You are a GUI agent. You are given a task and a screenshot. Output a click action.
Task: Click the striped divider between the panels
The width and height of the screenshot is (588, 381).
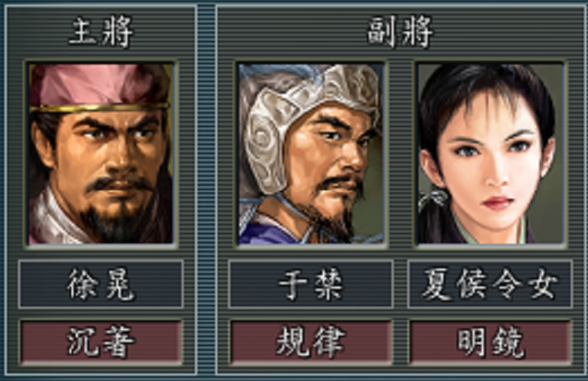[205, 189]
